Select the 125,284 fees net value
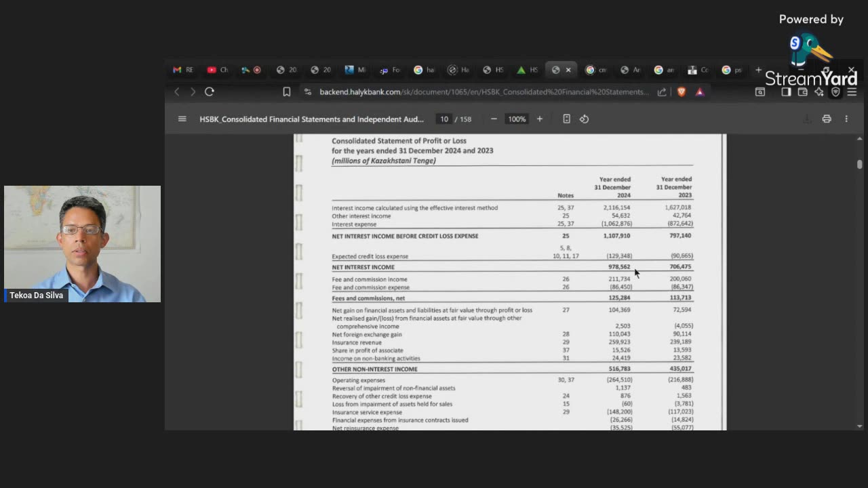 coord(619,298)
